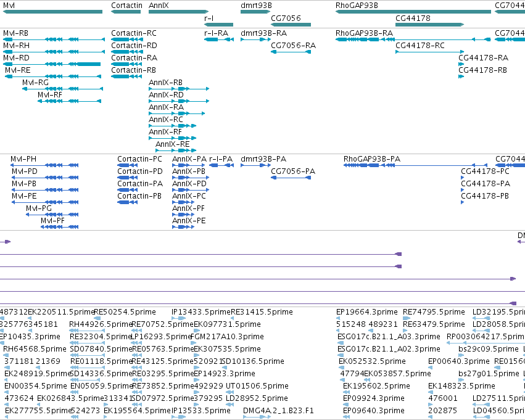Select the Cortactin-RA transcript
This screenshot has height=420, width=525.
pyautogui.click(x=126, y=64)
